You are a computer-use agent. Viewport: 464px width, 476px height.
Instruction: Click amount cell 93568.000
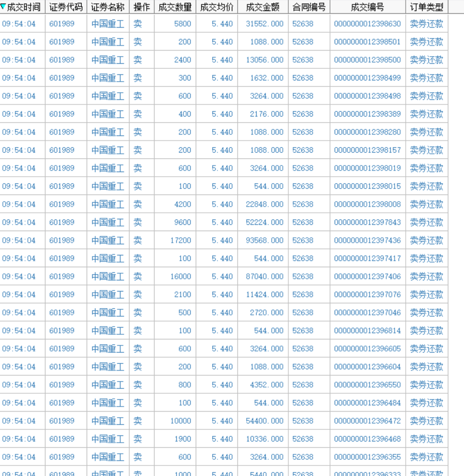coord(265,240)
